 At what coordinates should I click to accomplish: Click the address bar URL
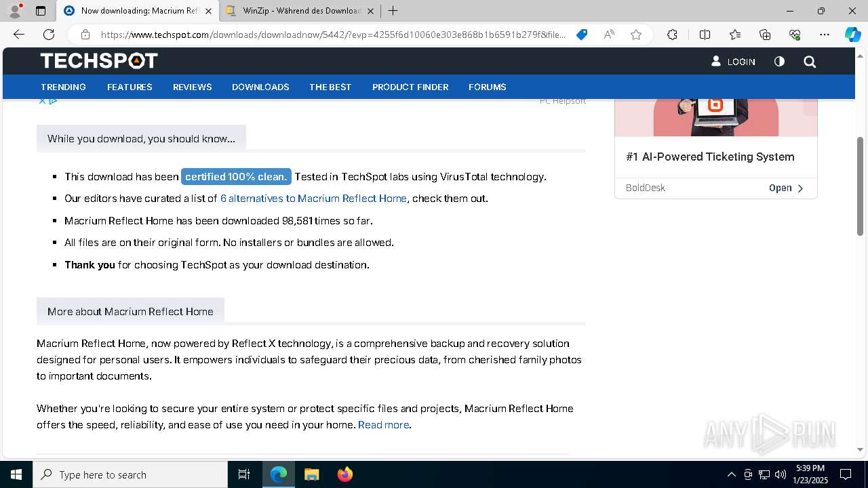333,35
